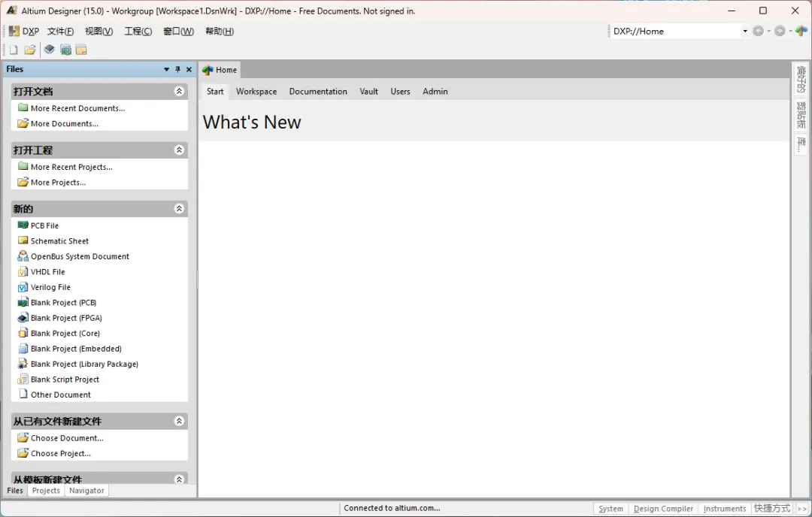812x517 pixels.
Task: Select the Files tab at the panel bottom
Action: [14, 491]
